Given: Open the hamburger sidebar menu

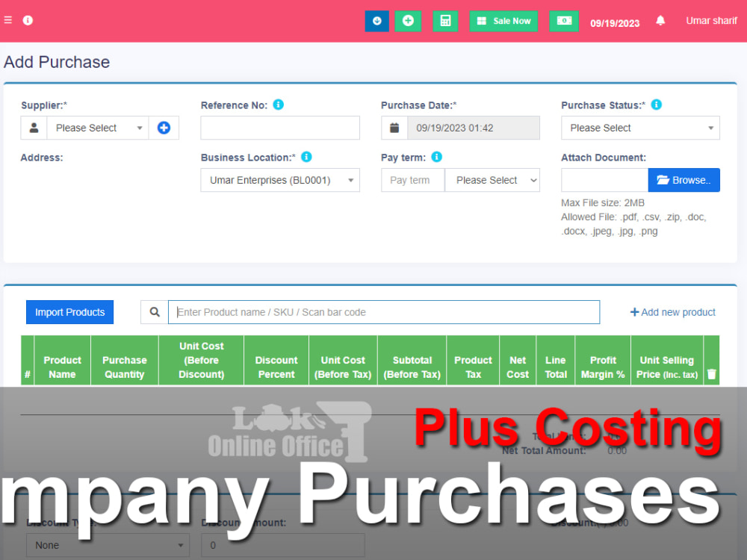Looking at the screenshot, I should tap(8, 20).
